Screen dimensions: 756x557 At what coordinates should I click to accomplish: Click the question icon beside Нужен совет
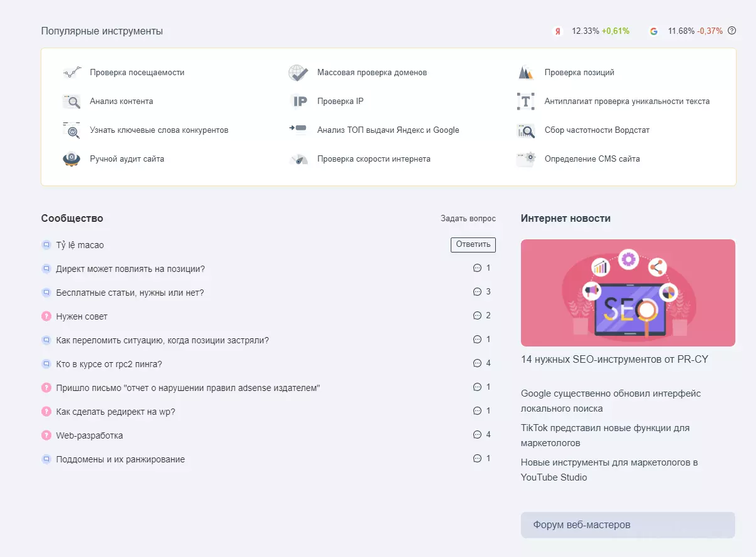point(46,316)
